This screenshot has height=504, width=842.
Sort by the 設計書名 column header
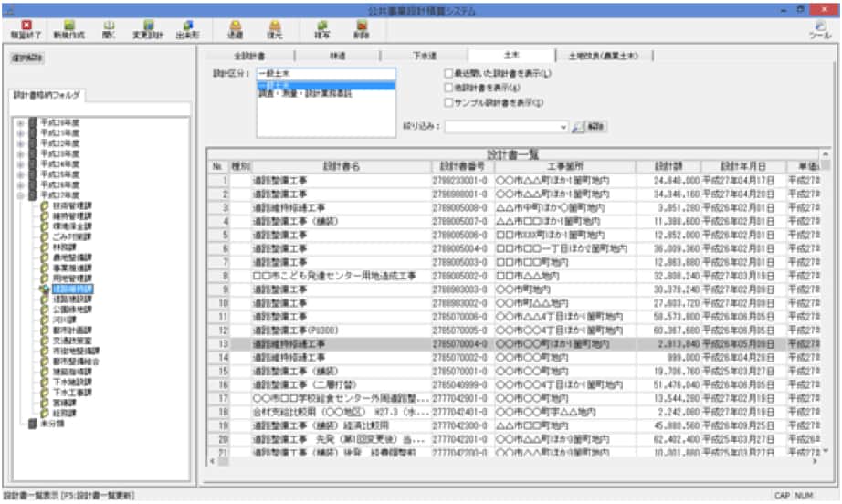342,166
